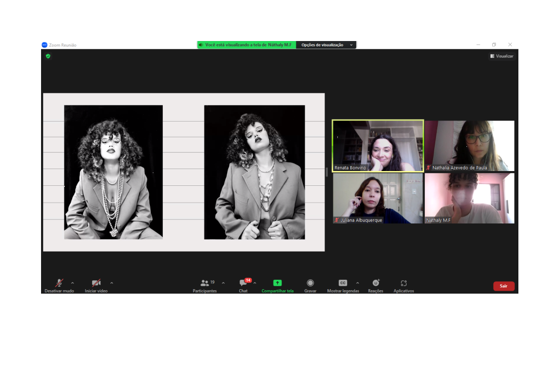Toggle microphone with Desativar mudo
Viewport: 555px width, 392px height.
click(59, 283)
